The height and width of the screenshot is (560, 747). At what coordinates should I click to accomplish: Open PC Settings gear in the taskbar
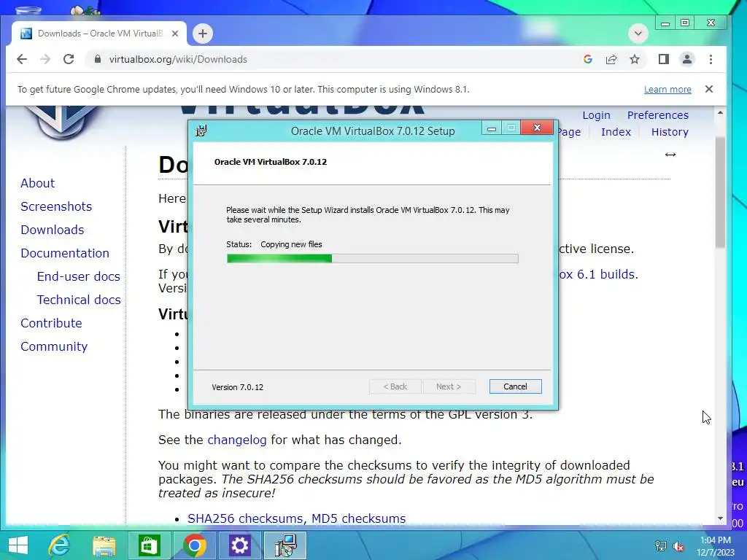239,545
